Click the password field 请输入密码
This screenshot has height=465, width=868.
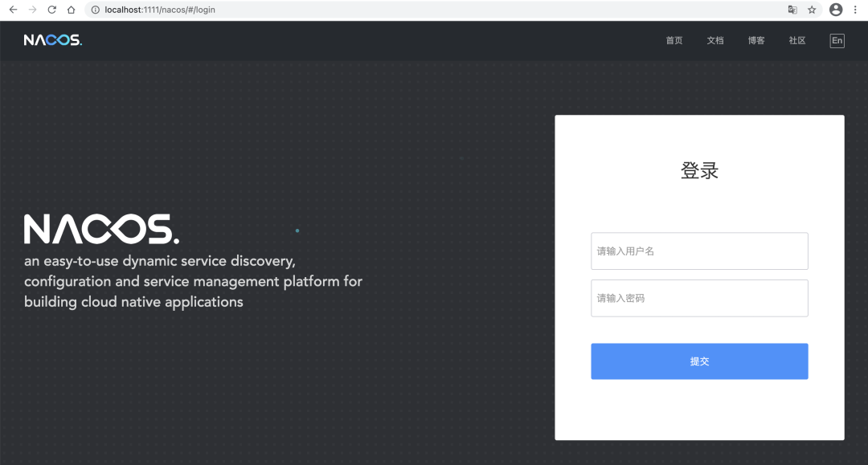(x=699, y=298)
